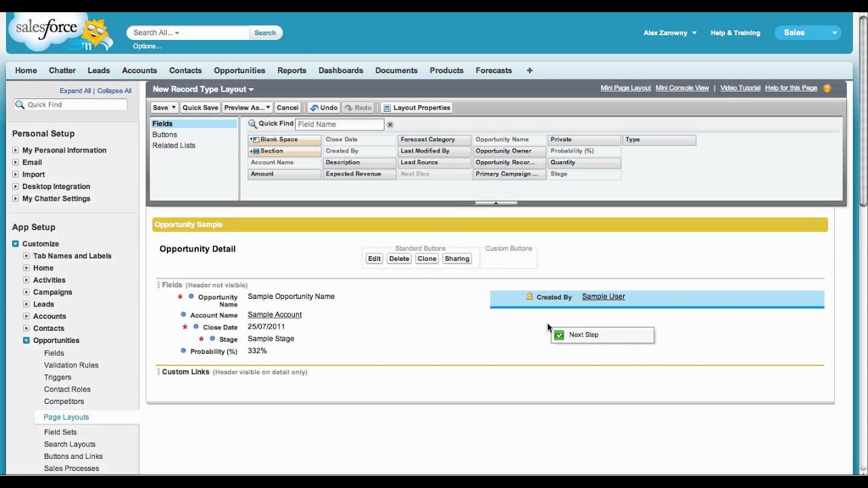Select the Lead Source field

[434, 163]
